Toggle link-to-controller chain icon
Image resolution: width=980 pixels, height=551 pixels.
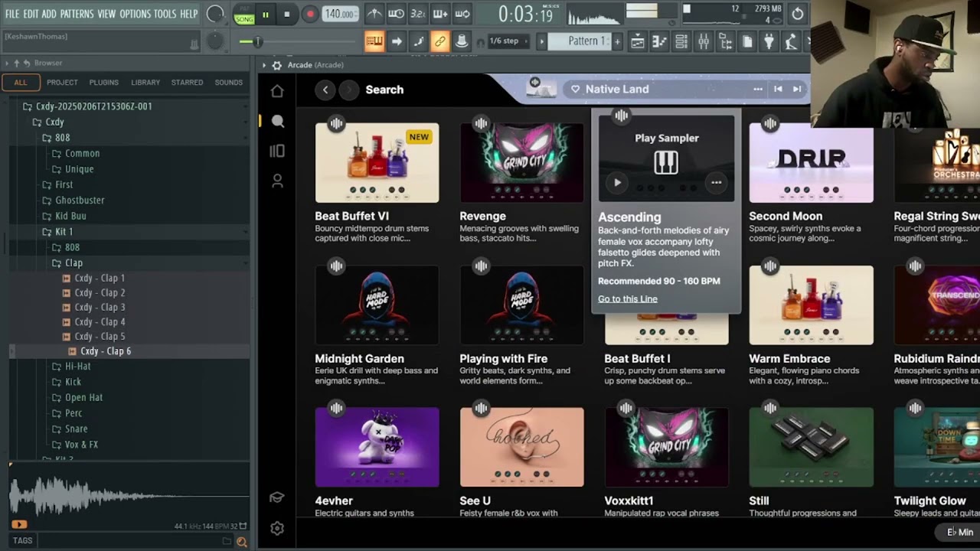pyautogui.click(x=440, y=41)
